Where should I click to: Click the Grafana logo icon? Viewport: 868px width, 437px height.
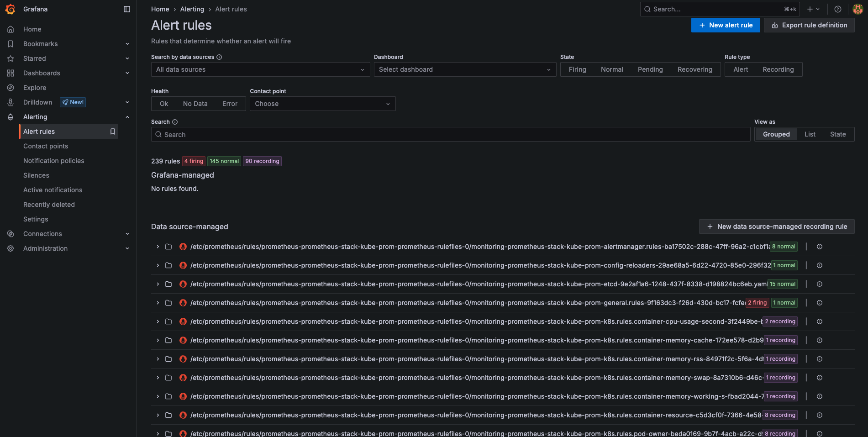click(10, 9)
